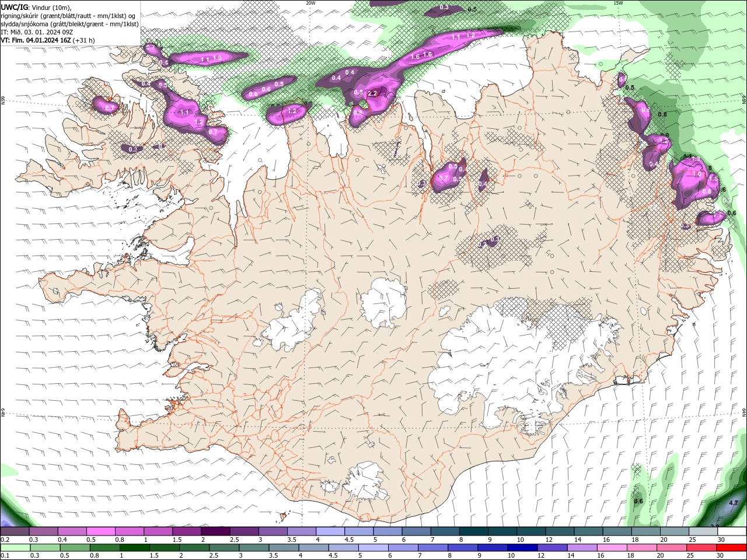Click the medium green 0.8–1 rain legend swatch
747x560 pixels.
(105, 548)
